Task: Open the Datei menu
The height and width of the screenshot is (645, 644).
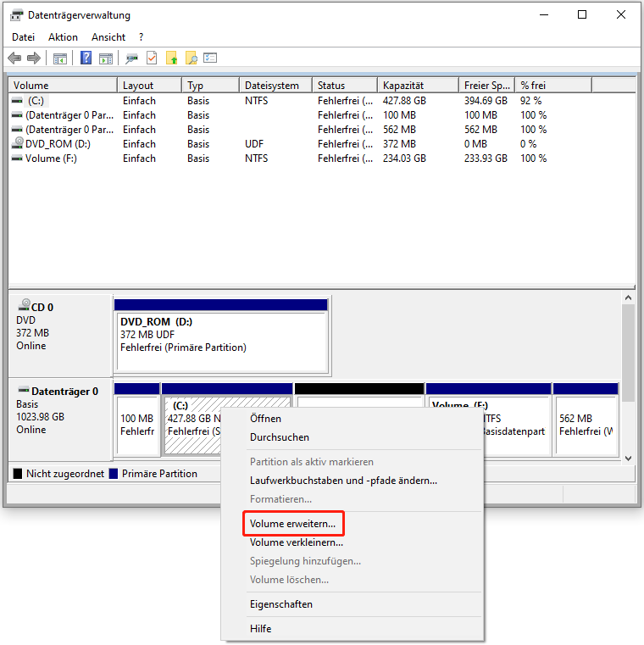Action: 23,37
